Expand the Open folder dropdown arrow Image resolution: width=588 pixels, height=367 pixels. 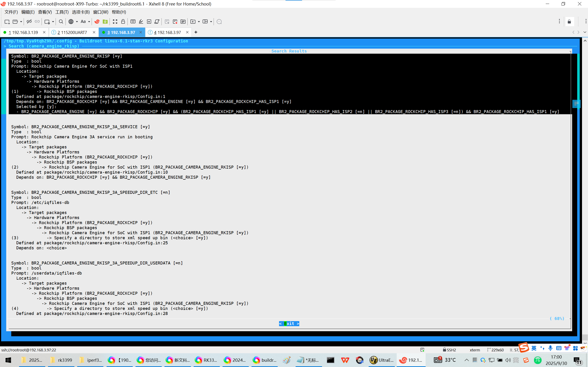pyautogui.click(x=21, y=22)
